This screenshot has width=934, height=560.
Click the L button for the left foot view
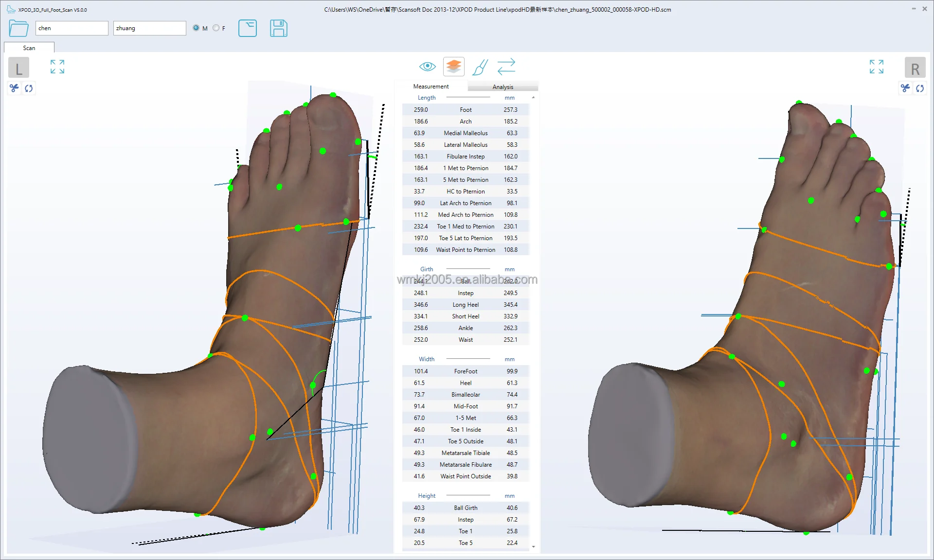18,67
